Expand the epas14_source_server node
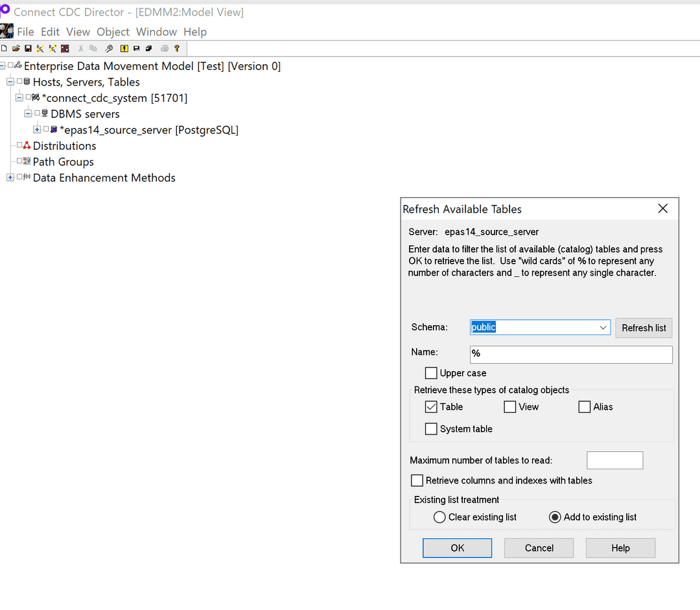 [37, 130]
